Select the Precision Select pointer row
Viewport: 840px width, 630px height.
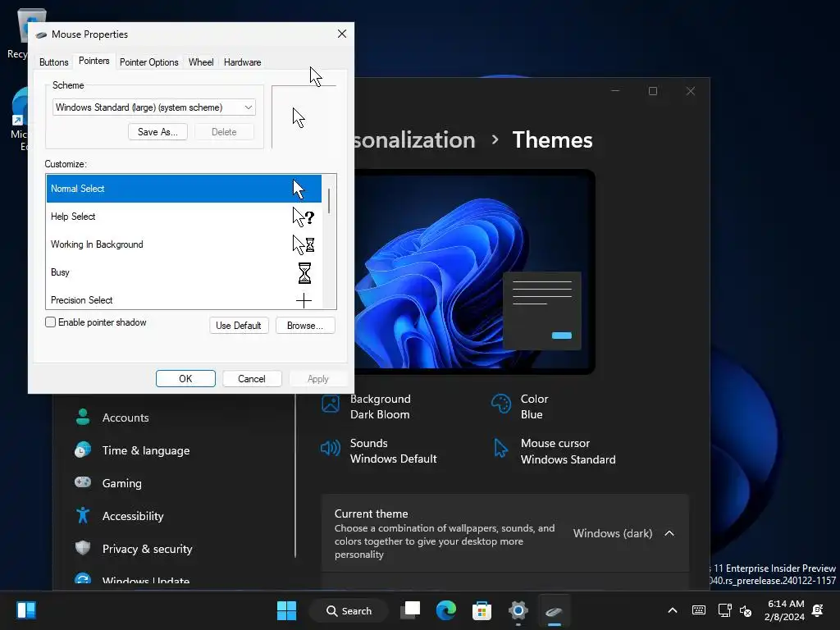tap(184, 299)
